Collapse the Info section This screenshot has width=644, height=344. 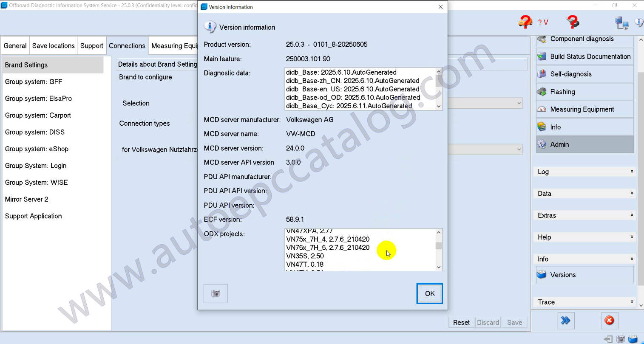coord(584,259)
